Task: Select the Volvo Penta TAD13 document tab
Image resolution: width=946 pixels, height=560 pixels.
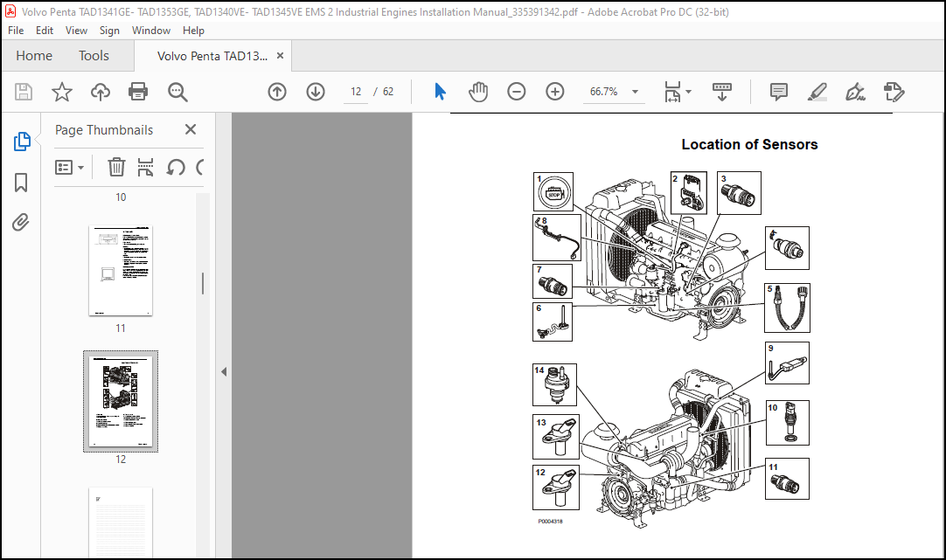Action: pos(212,56)
